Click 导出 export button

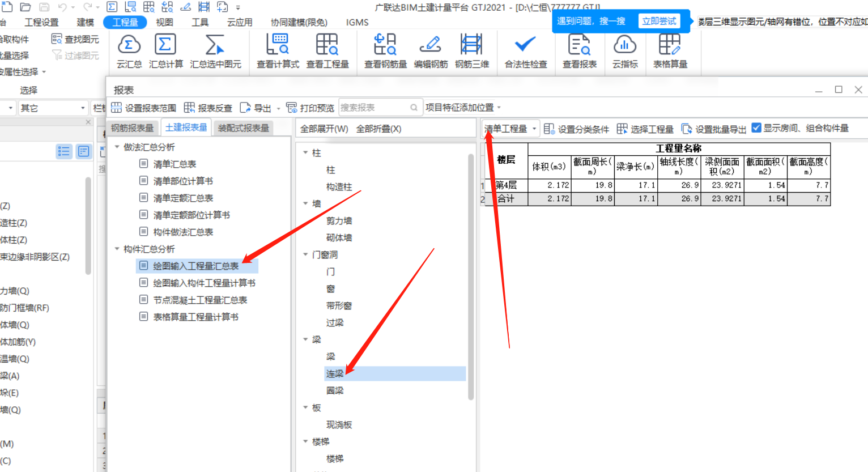256,108
